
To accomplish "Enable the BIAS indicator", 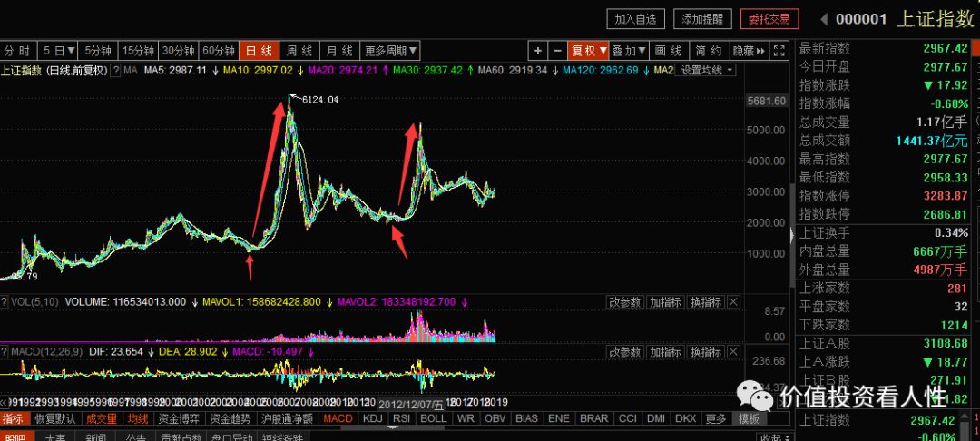I will click(527, 418).
